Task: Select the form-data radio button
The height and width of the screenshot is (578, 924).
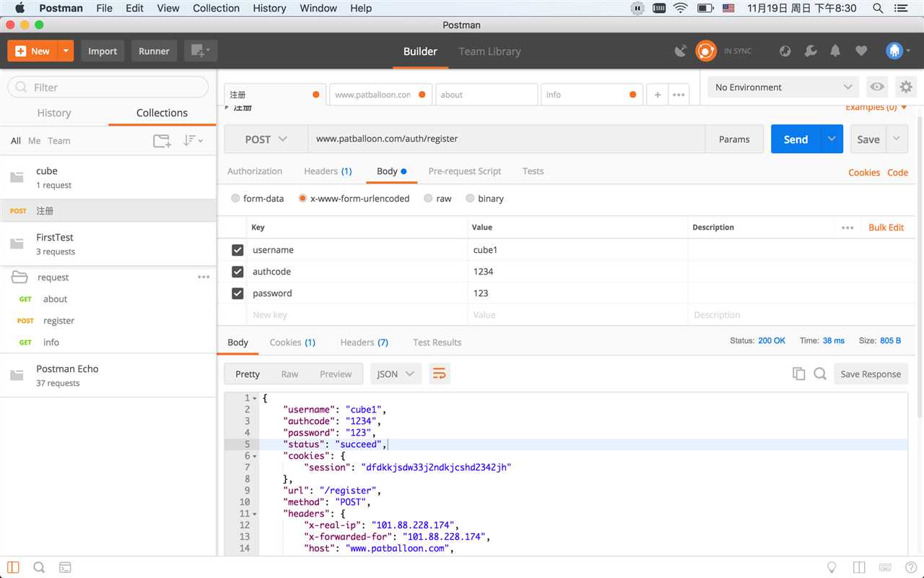Action: [x=235, y=198]
